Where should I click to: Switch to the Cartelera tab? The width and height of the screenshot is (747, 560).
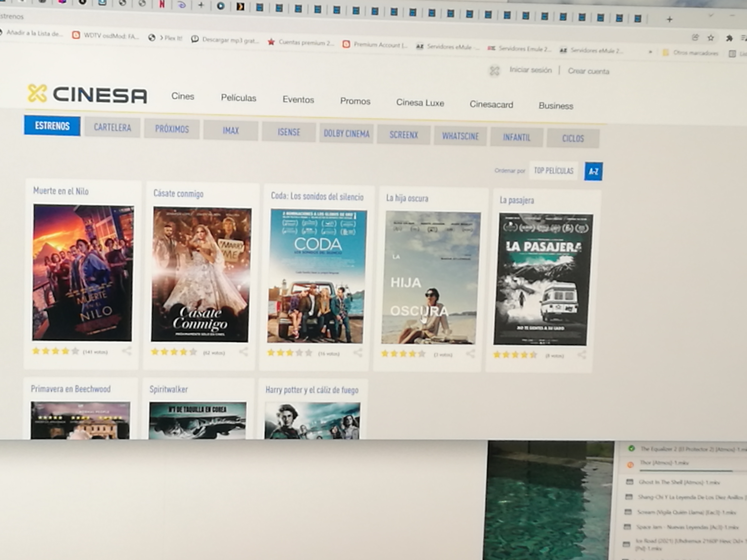point(112,128)
